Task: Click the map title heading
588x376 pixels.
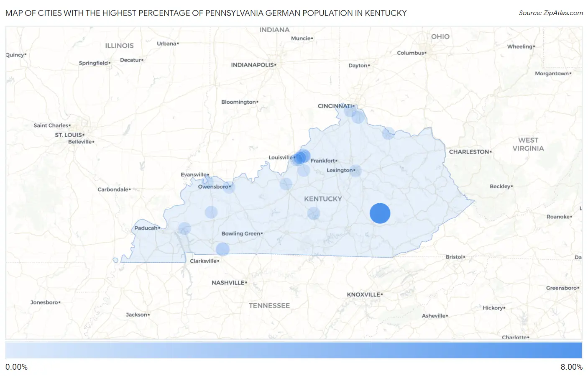Action: point(206,13)
